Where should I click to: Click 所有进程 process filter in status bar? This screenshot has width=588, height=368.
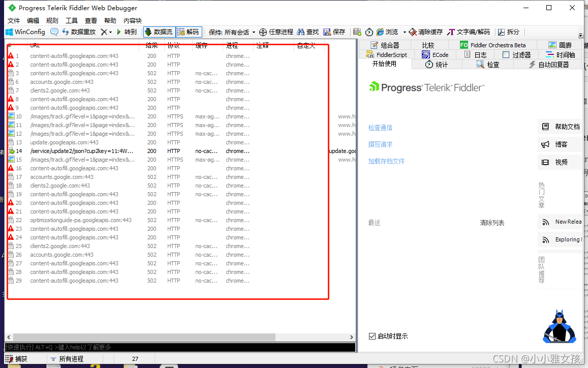coord(67,359)
